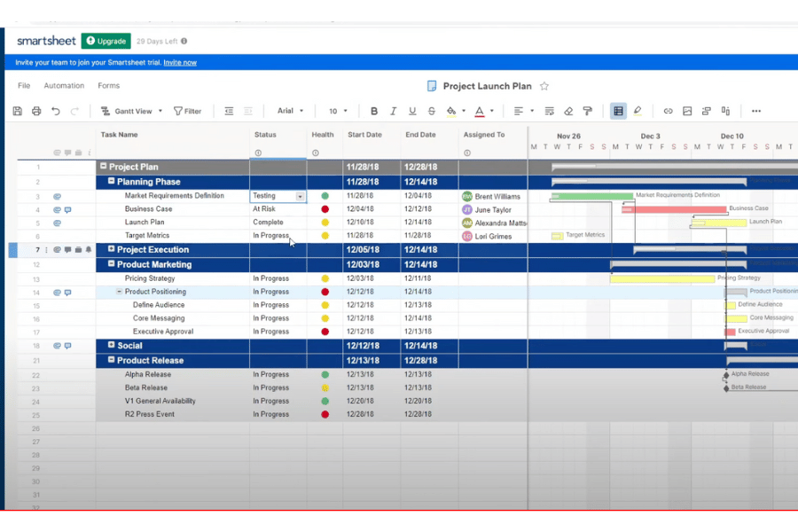The width and height of the screenshot is (798, 532).
Task: Click the Redo arrow icon
Action: click(x=74, y=111)
